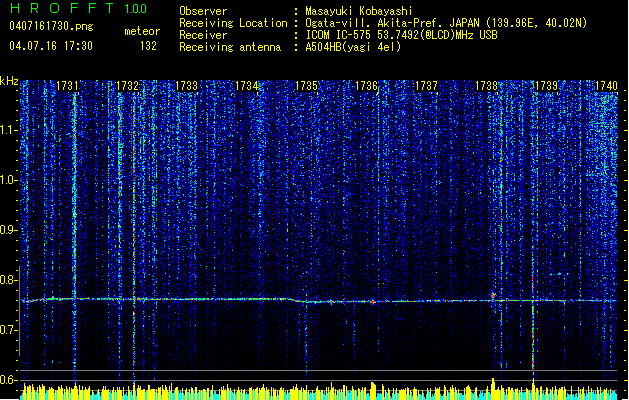This screenshot has height=400, width=629.
Task: Click the kHz axis unit label
Action: pos(9,81)
